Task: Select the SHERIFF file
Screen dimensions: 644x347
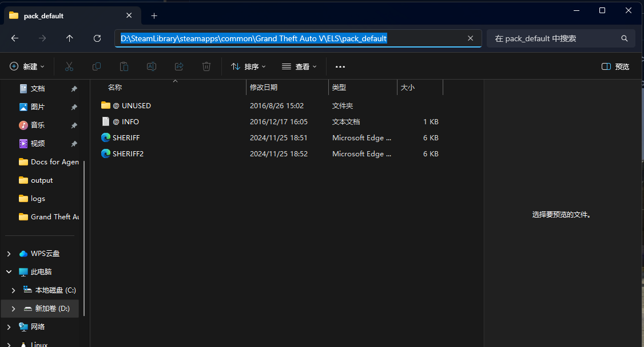Action: (271, 138)
